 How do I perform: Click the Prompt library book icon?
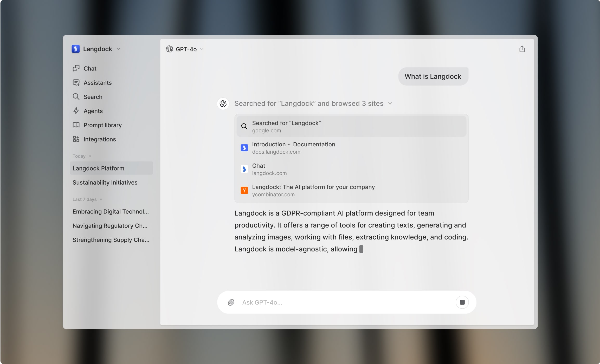coord(76,125)
